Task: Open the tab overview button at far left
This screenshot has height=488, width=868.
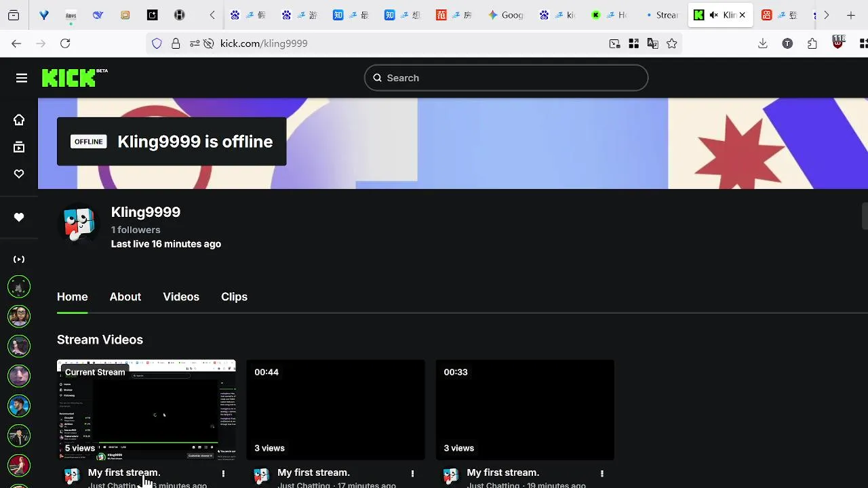Action: pyautogui.click(x=14, y=15)
